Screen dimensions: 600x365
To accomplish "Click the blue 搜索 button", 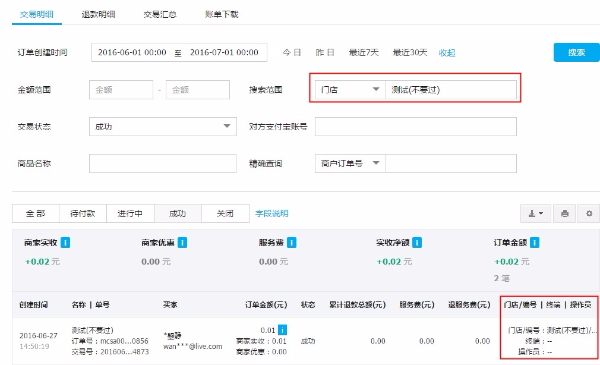I will coord(577,52).
